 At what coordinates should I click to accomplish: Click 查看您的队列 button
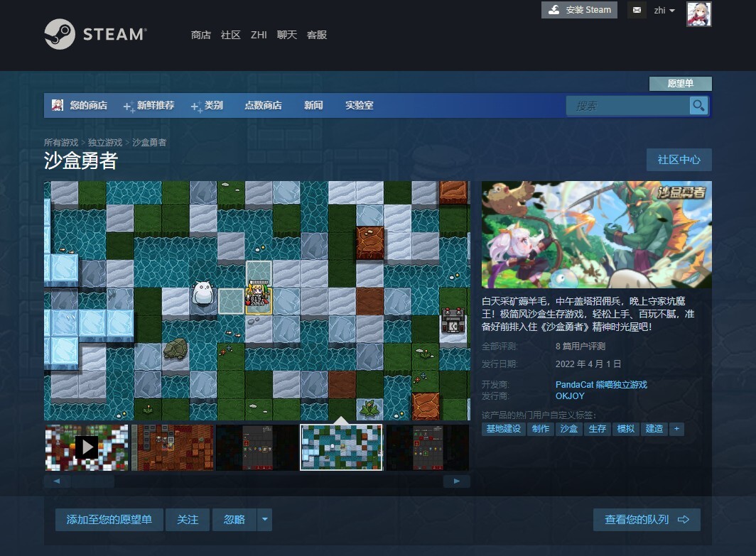pos(647,519)
